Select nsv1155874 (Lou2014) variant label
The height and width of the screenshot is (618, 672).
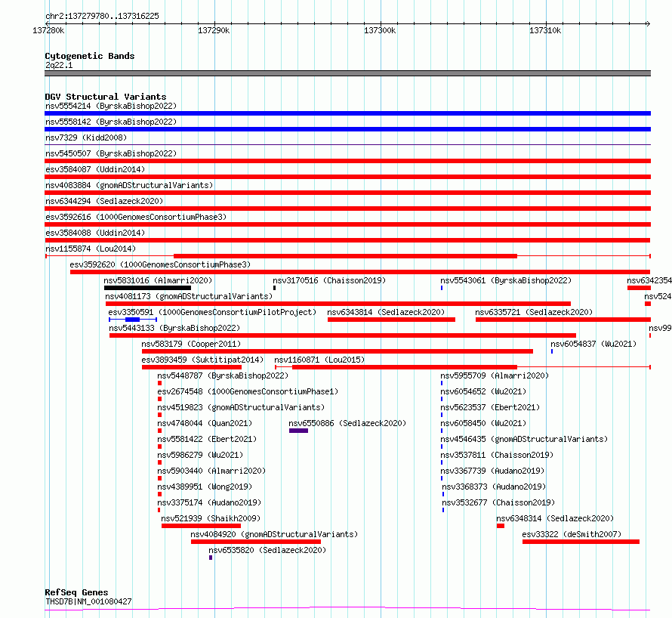91,249
